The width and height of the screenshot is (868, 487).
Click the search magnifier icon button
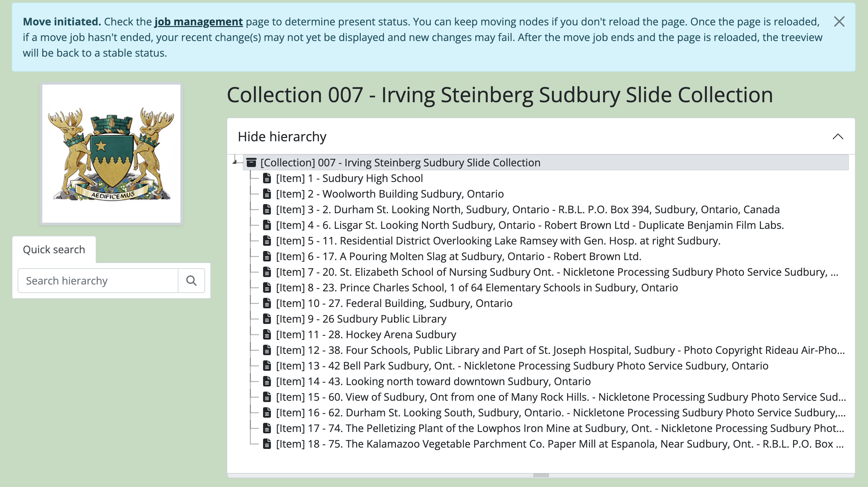point(191,281)
